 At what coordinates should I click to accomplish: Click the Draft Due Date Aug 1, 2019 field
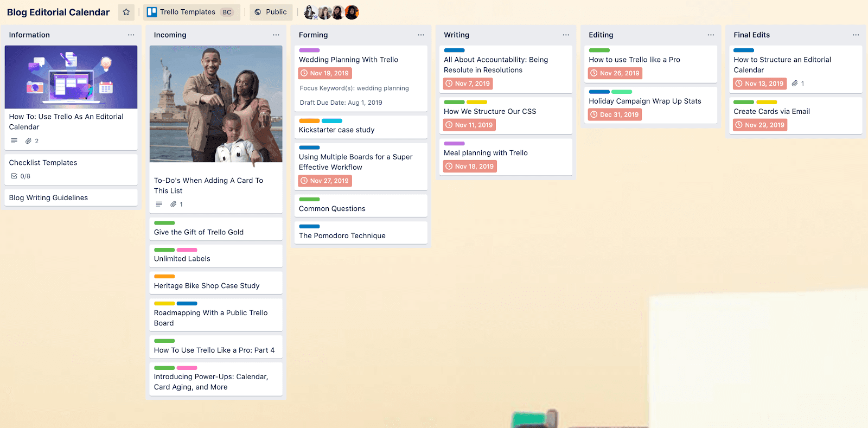click(x=341, y=103)
